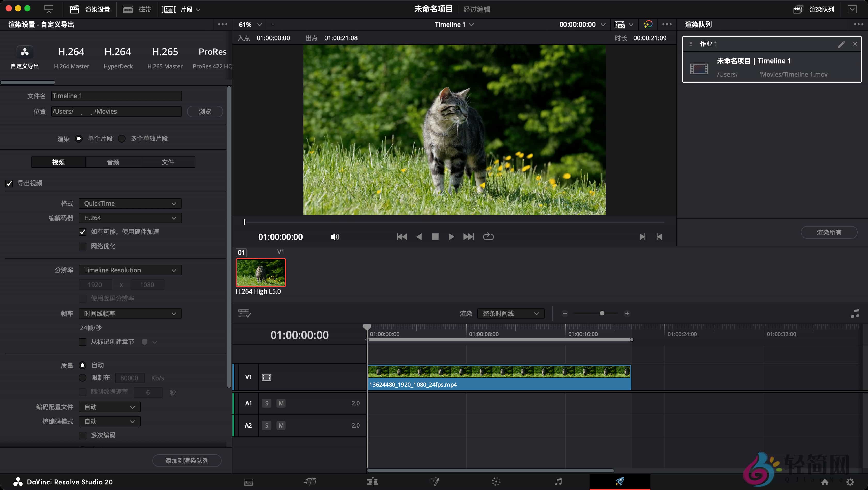Image resolution: width=868 pixels, height=490 pixels.
Task: Switch to the Media page
Action: click(x=248, y=481)
